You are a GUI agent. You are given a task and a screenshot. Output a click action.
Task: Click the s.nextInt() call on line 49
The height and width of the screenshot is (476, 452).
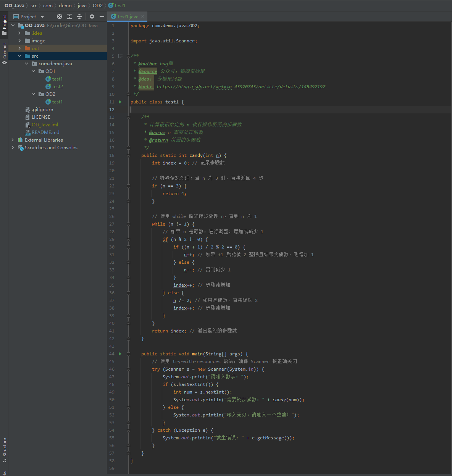click(x=215, y=392)
